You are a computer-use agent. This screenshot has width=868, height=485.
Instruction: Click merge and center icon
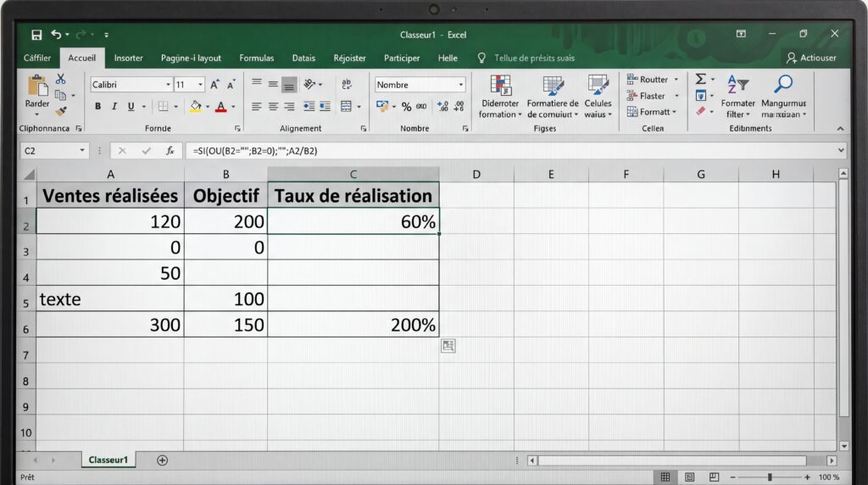tap(347, 106)
